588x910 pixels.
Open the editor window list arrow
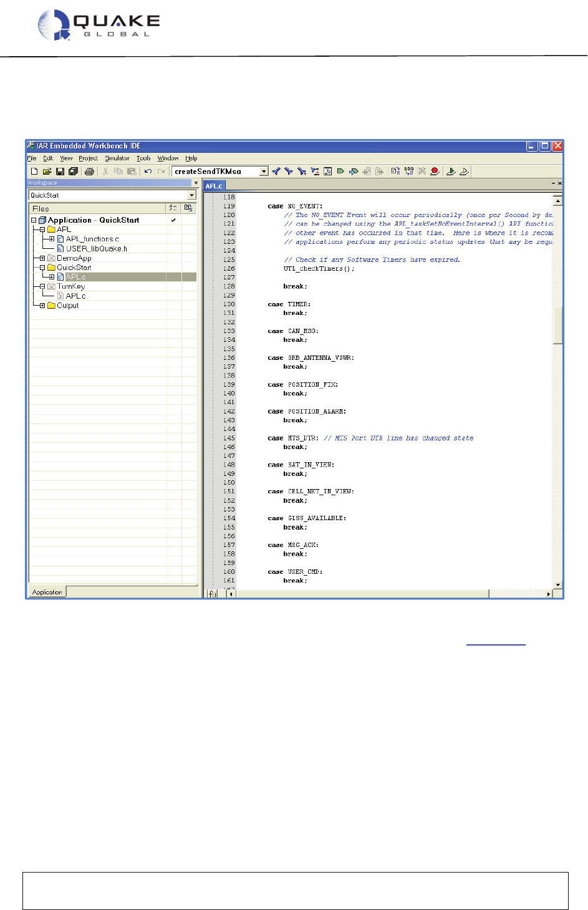point(553,184)
